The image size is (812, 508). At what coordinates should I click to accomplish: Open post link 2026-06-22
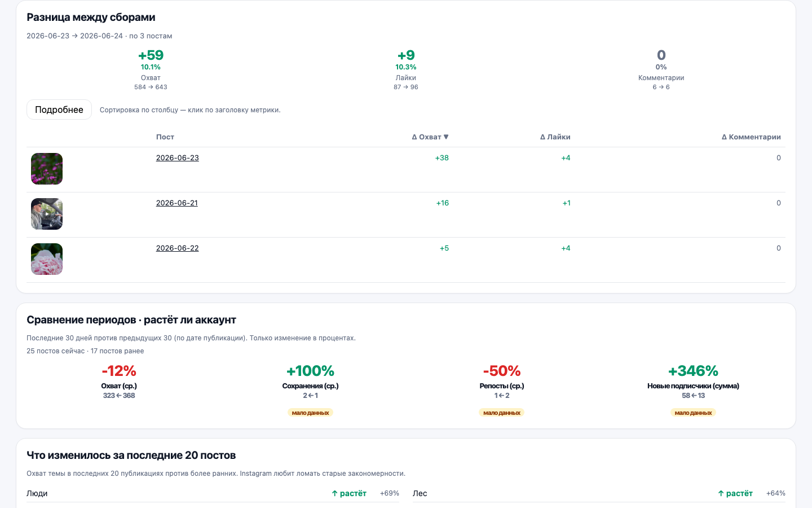click(x=178, y=248)
